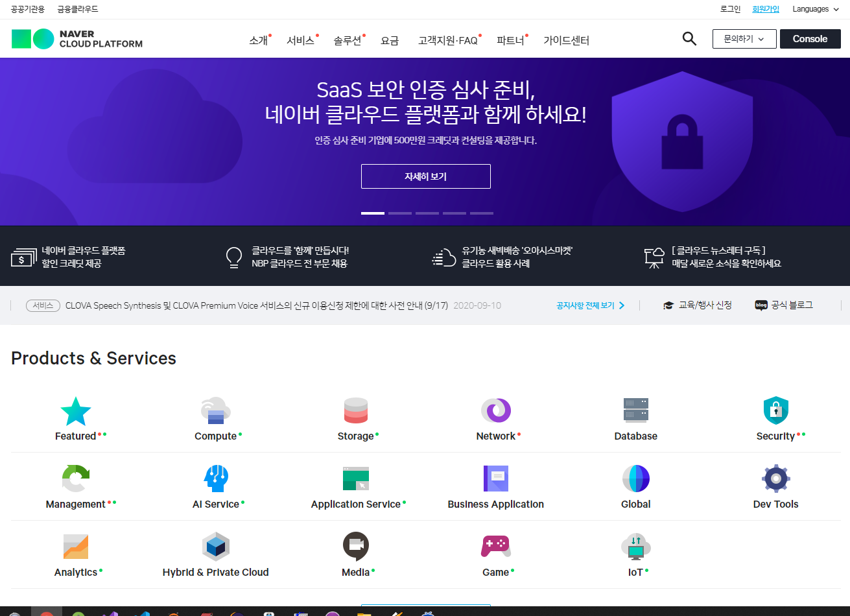Open the 로그인 link
850x616 pixels.
(x=730, y=9)
